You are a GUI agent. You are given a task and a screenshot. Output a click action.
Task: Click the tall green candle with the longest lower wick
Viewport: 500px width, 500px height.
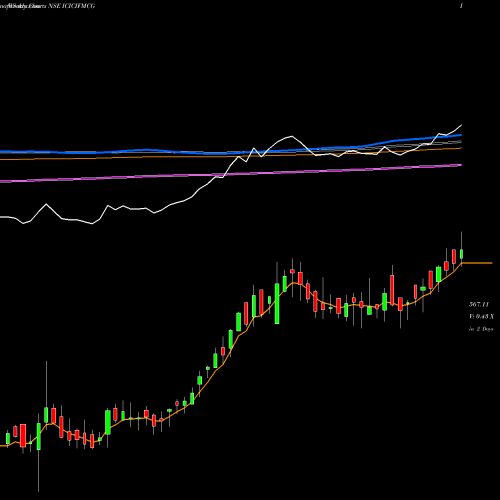39,436
